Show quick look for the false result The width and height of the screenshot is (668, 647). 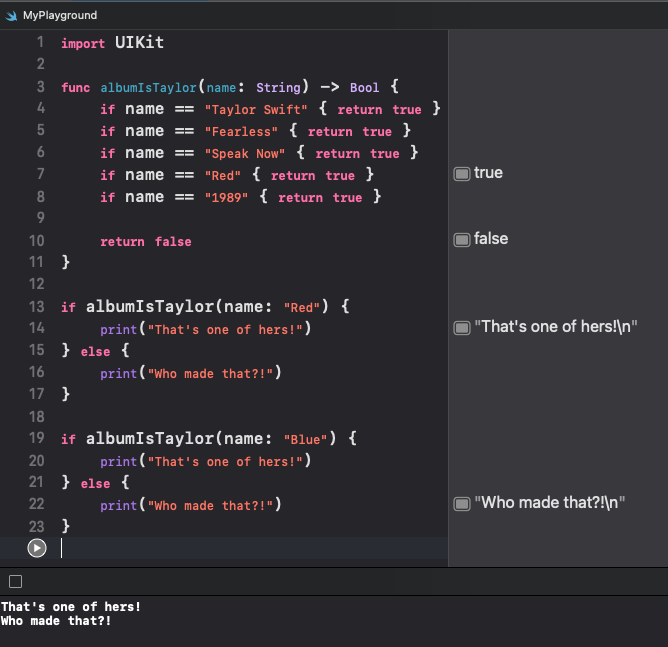click(x=462, y=240)
